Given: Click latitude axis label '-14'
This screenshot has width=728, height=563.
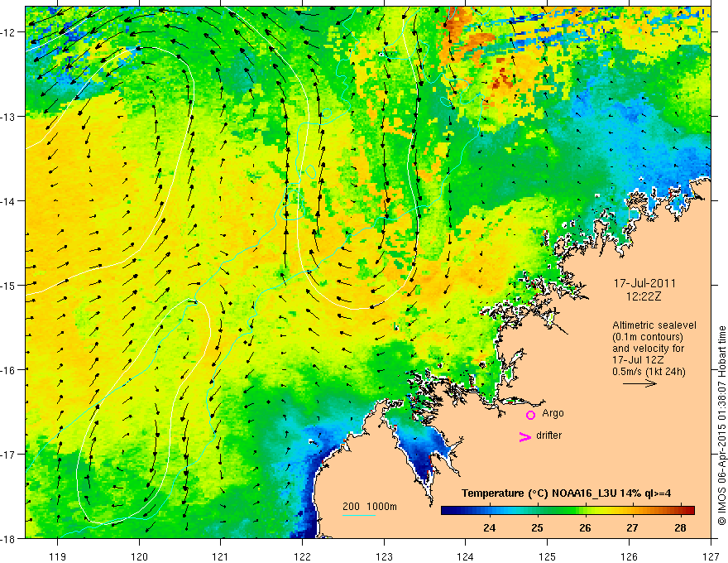Looking at the screenshot, I should click(9, 201).
